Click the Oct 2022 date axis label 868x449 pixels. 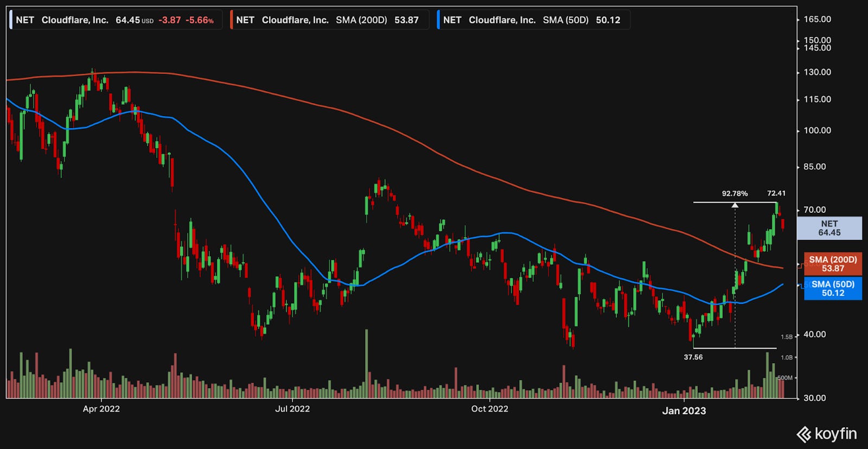point(490,409)
